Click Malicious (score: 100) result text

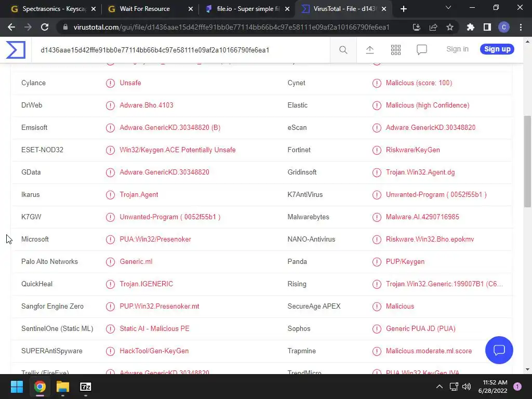coord(419,83)
